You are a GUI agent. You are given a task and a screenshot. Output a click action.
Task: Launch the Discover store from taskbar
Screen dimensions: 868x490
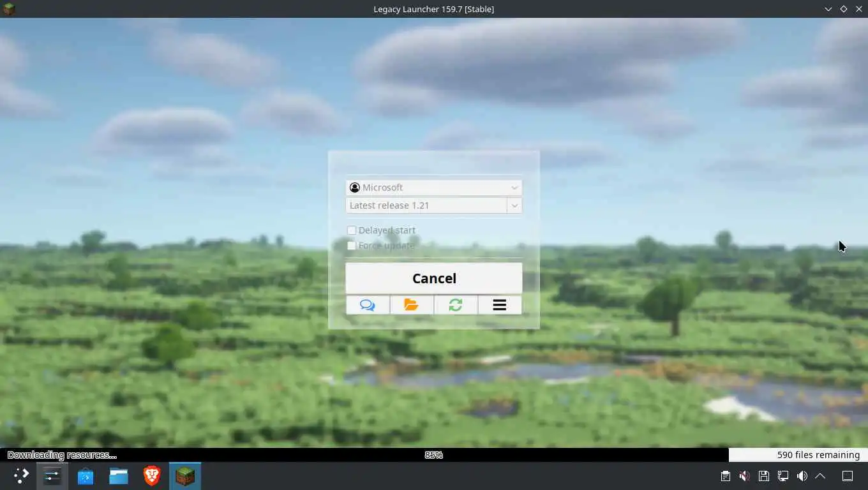86,476
